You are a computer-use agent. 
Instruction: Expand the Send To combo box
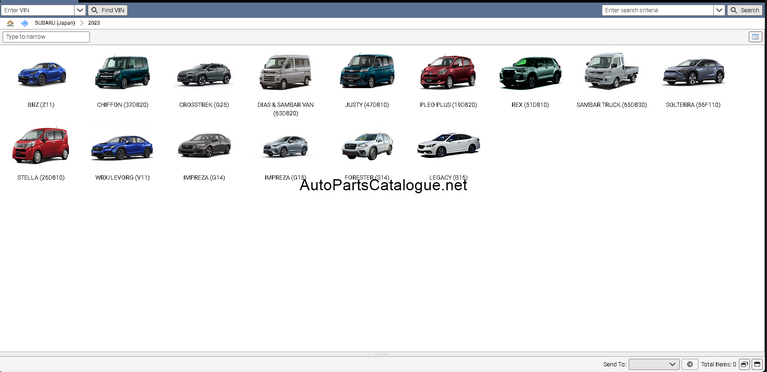pos(654,364)
